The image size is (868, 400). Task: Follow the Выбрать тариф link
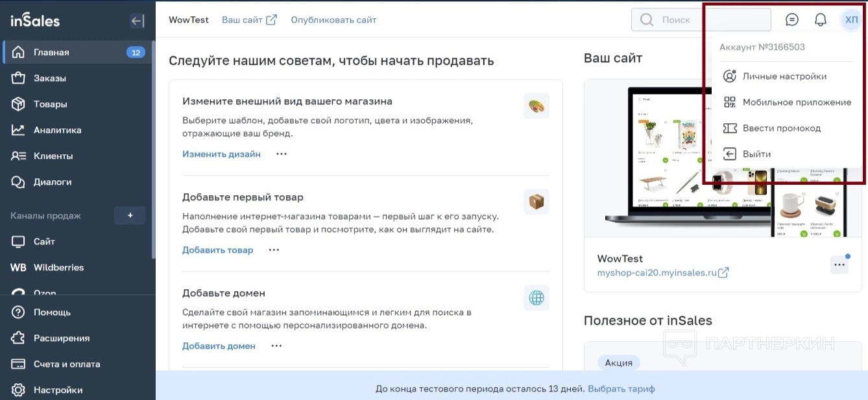click(x=621, y=389)
